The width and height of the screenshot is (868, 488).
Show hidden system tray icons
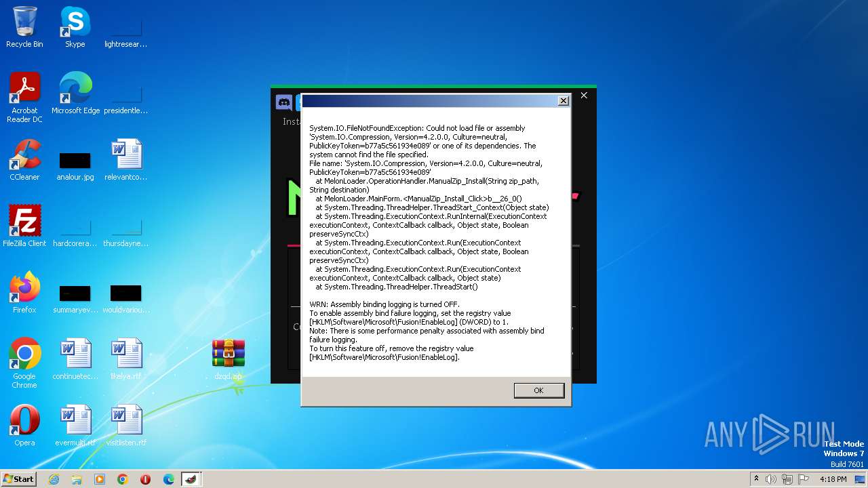(x=756, y=479)
